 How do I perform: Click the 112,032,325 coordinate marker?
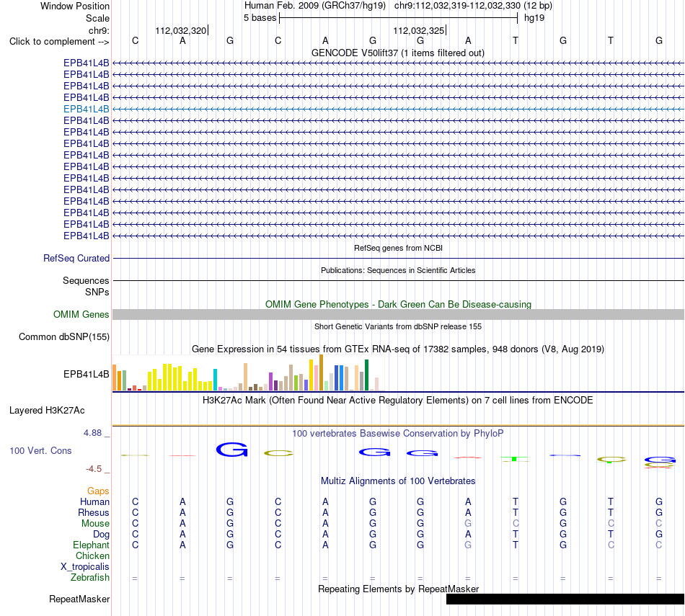419,30
